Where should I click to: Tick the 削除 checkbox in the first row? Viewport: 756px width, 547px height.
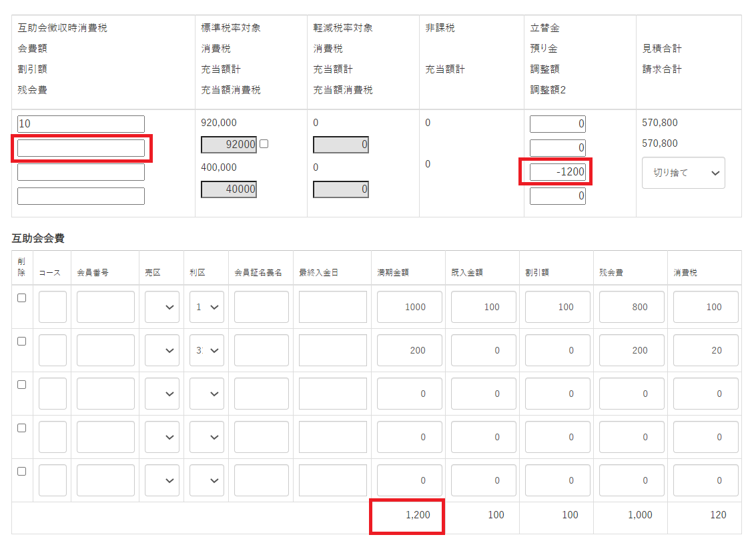coord(21,298)
